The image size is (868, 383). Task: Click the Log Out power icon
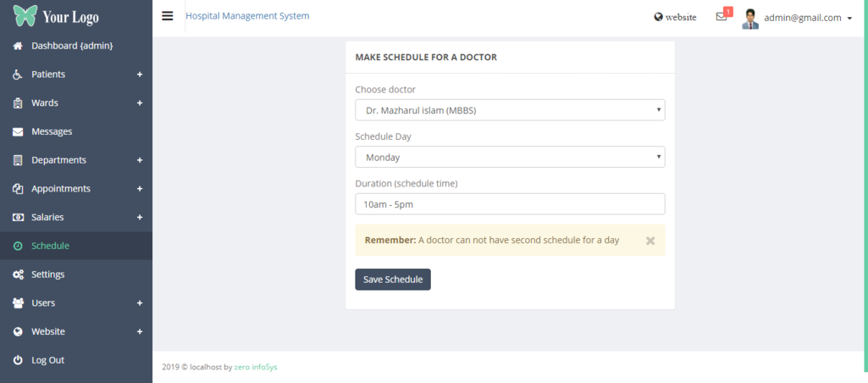18,360
